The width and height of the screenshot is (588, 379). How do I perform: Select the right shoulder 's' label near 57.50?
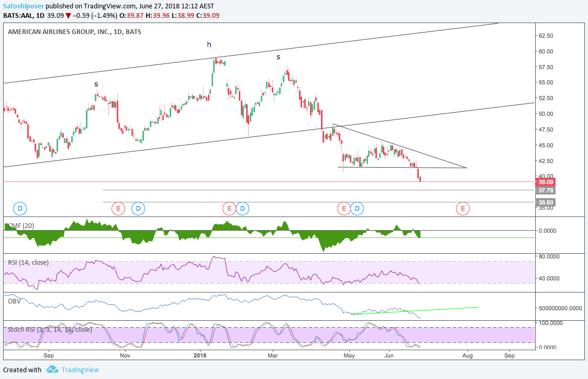(x=278, y=57)
